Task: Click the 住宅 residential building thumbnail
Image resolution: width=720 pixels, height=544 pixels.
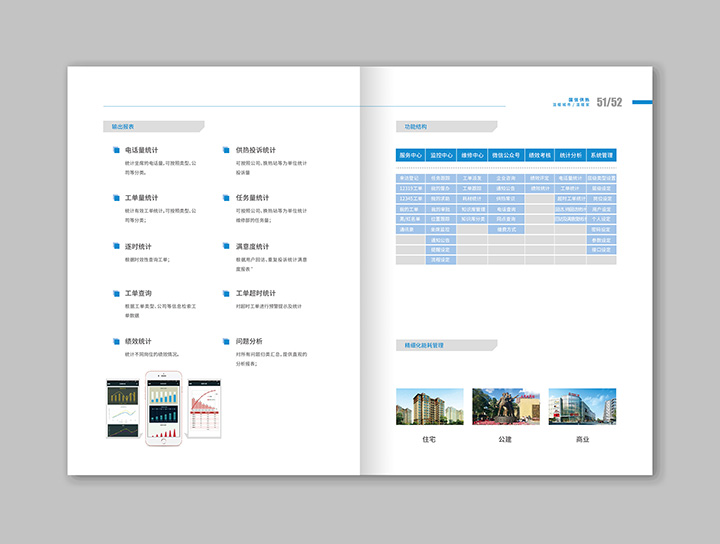Action: point(429,406)
